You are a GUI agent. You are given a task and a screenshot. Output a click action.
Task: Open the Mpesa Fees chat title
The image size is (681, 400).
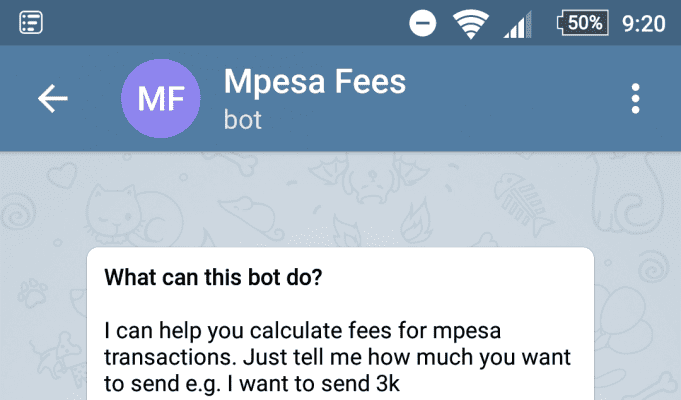[315, 82]
